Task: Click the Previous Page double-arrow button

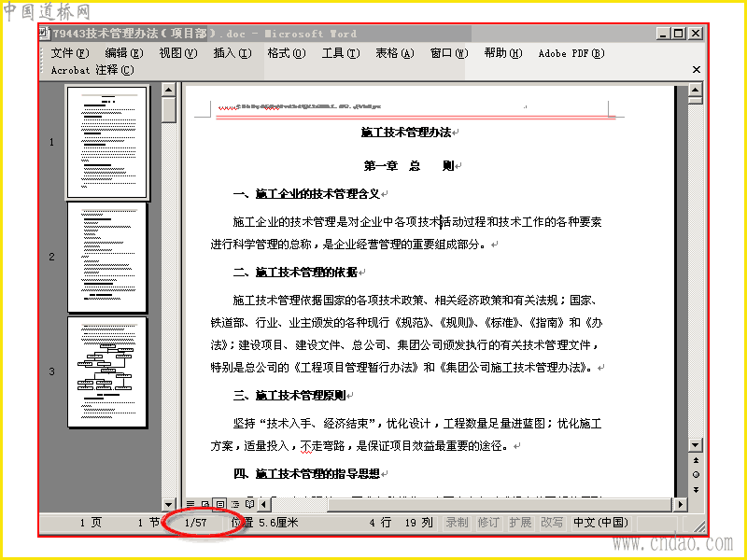Action: (696, 460)
